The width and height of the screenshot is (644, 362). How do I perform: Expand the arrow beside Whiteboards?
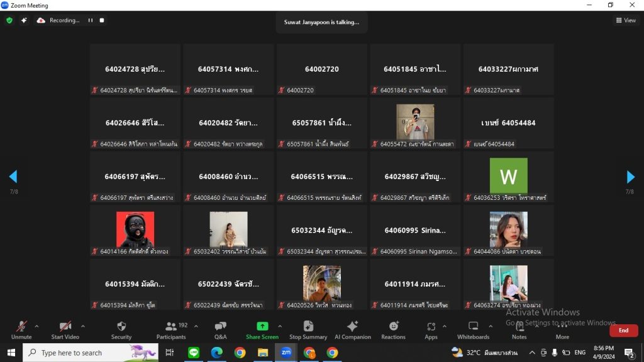coord(491,326)
